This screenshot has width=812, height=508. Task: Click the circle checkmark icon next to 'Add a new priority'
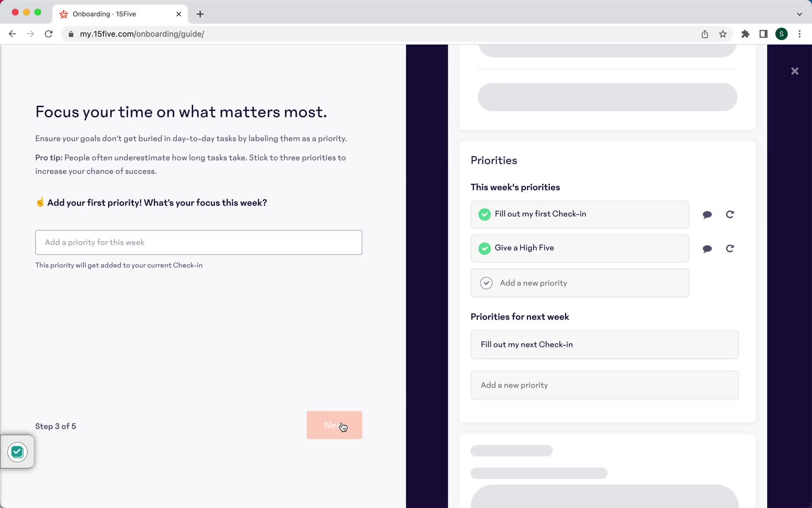click(486, 283)
